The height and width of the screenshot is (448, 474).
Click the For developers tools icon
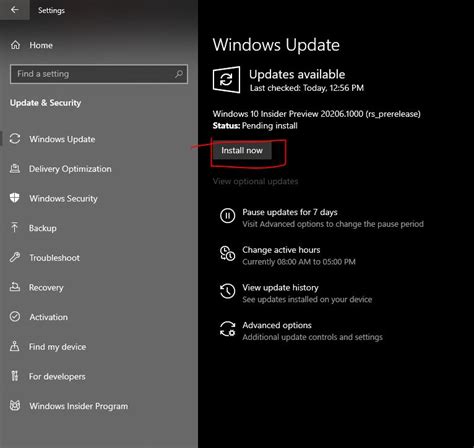coord(15,376)
